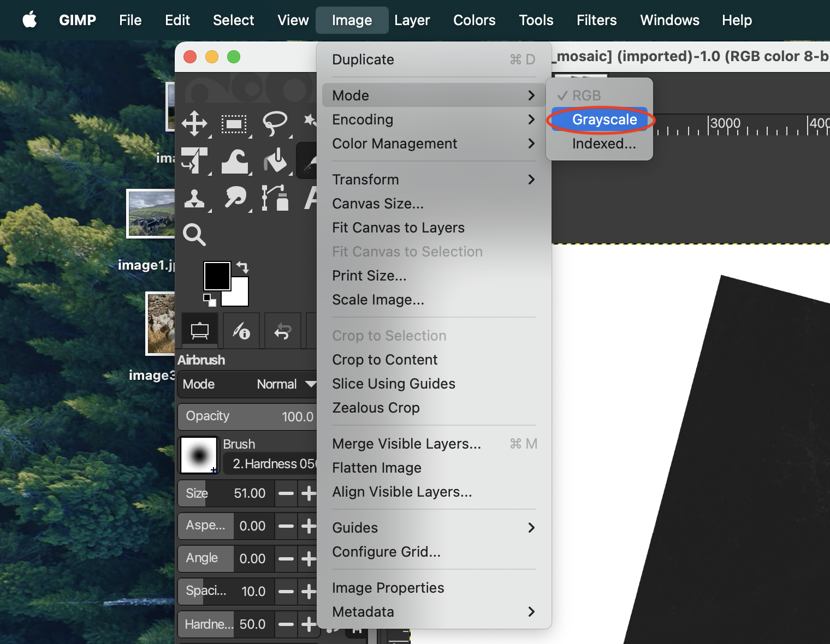Select the Zoom magnifier tool
The width and height of the screenshot is (830, 644).
click(x=194, y=235)
